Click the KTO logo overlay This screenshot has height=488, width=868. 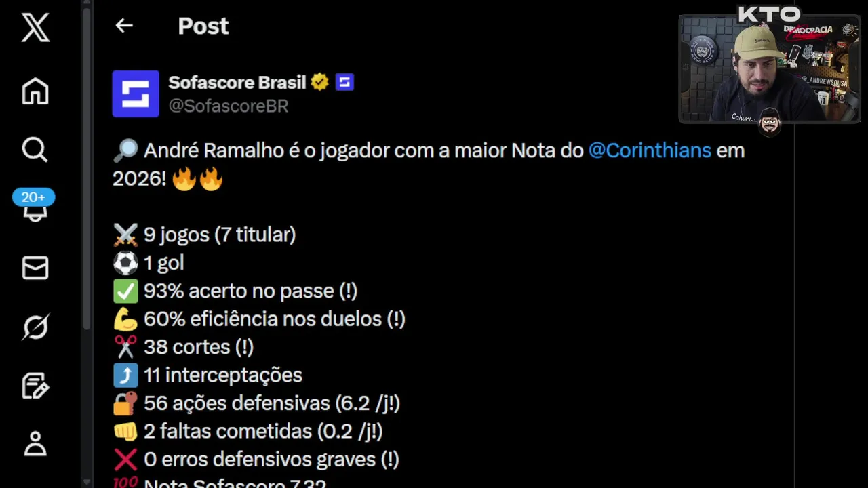tap(769, 14)
